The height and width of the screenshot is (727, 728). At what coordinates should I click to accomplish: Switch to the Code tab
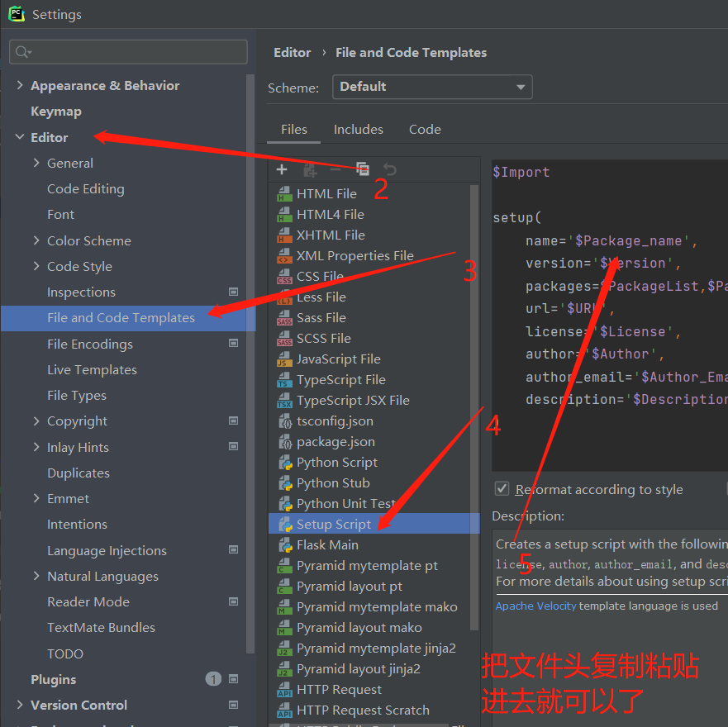point(425,130)
